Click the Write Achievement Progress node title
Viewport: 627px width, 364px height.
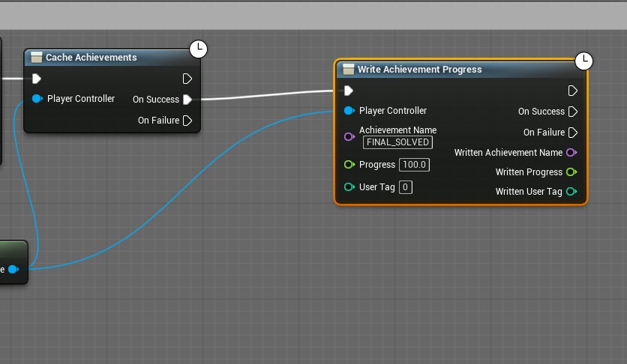click(419, 70)
